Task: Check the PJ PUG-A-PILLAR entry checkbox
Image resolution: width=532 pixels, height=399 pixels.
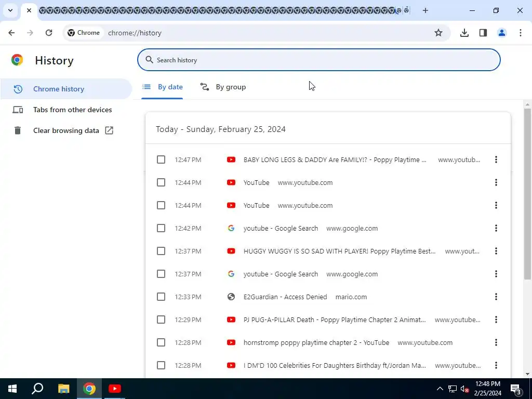Action: tap(161, 320)
